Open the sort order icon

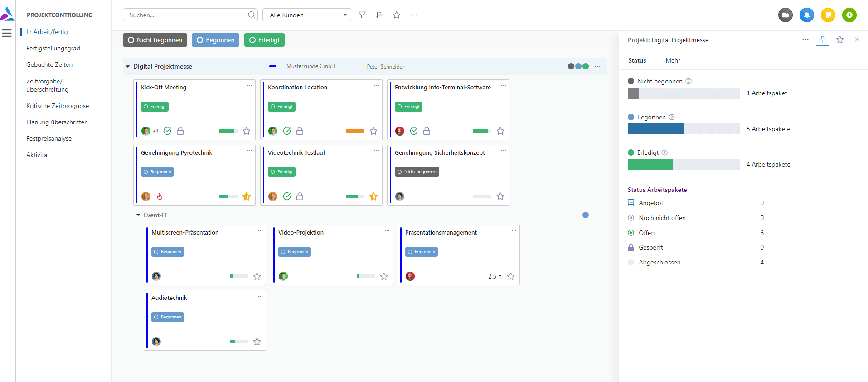[379, 15]
